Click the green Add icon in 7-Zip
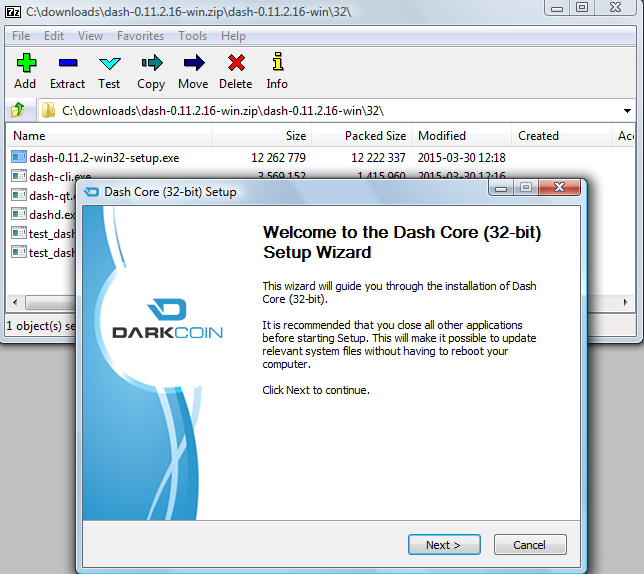 pos(26,63)
